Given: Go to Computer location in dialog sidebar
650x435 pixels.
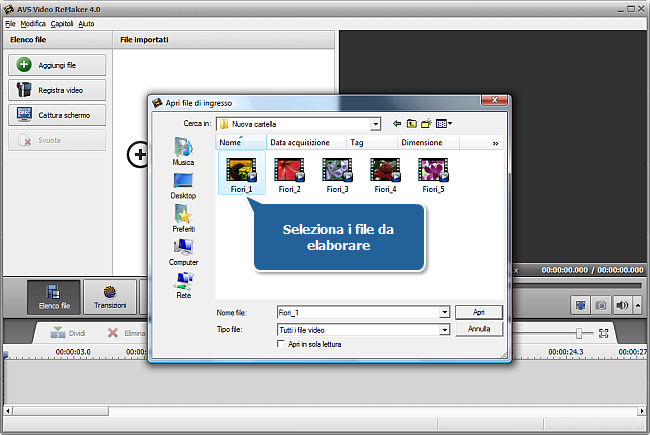Looking at the screenshot, I should pyautogui.click(x=183, y=252).
